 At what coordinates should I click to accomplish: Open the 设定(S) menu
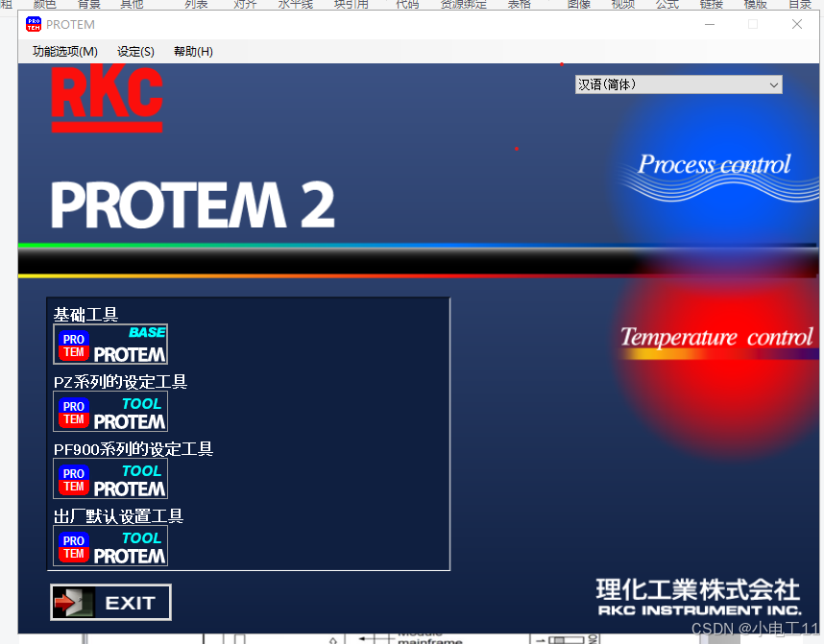click(135, 52)
